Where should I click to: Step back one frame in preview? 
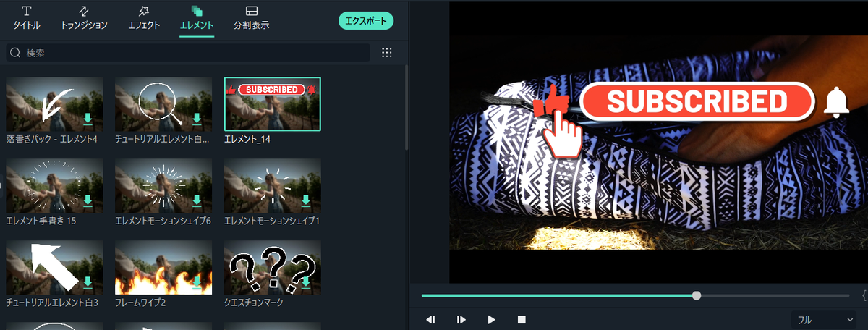[x=430, y=319]
